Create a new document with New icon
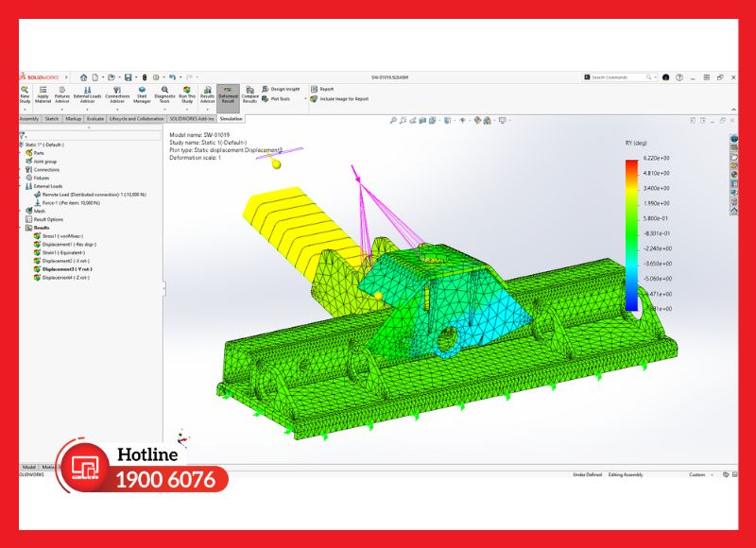The height and width of the screenshot is (548, 756). (95, 77)
